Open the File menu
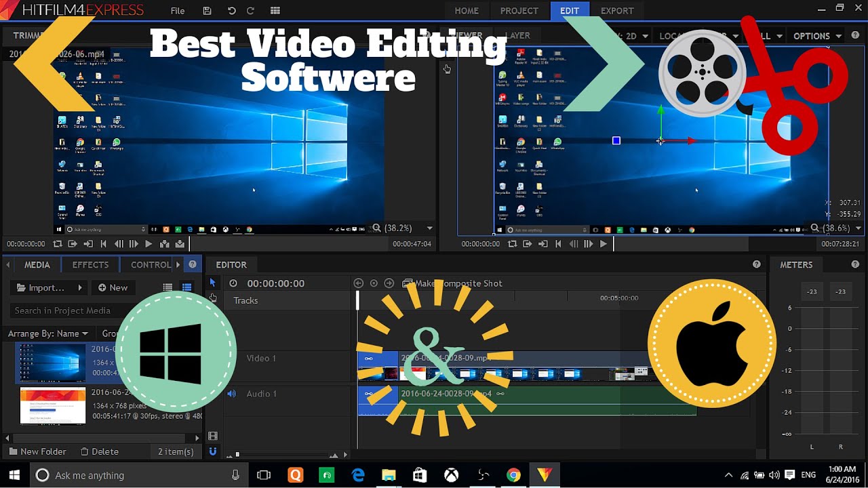The image size is (868, 488). (x=178, y=11)
